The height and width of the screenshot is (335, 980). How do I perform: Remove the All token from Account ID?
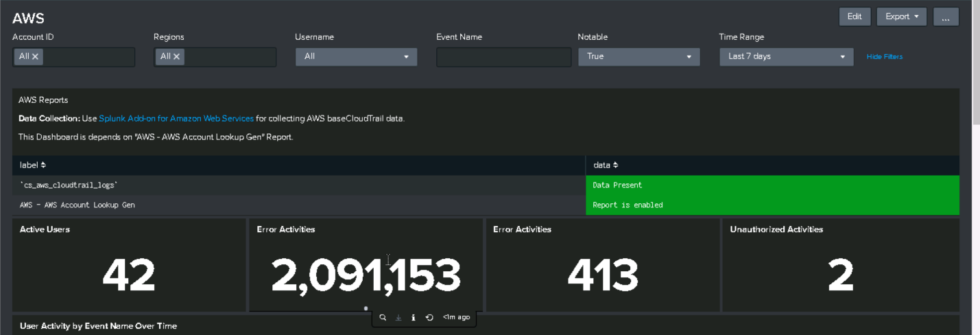pyautogui.click(x=35, y=56)
